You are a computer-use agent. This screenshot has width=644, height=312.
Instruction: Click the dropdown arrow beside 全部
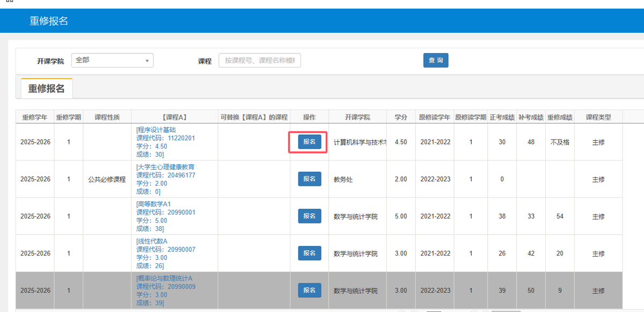click(147, 61)
